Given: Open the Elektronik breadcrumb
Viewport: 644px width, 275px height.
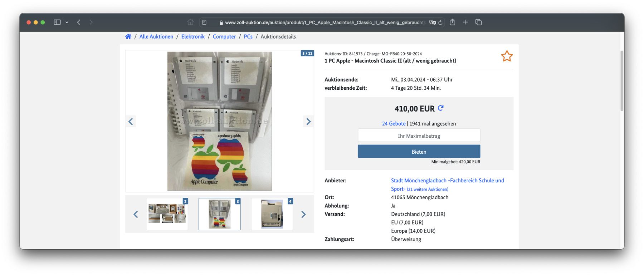Looking at the screenshot, I should [x=193, y=36].
